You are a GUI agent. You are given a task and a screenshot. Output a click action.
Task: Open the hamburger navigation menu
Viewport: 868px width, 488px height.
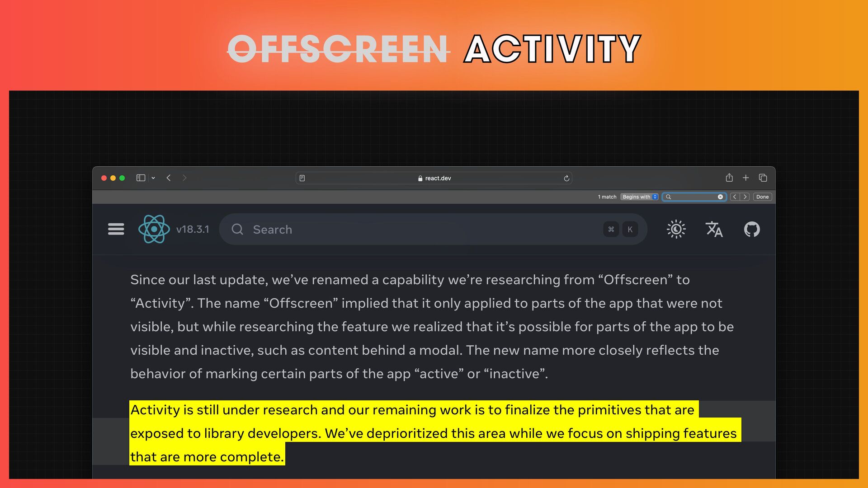[116, 229]
